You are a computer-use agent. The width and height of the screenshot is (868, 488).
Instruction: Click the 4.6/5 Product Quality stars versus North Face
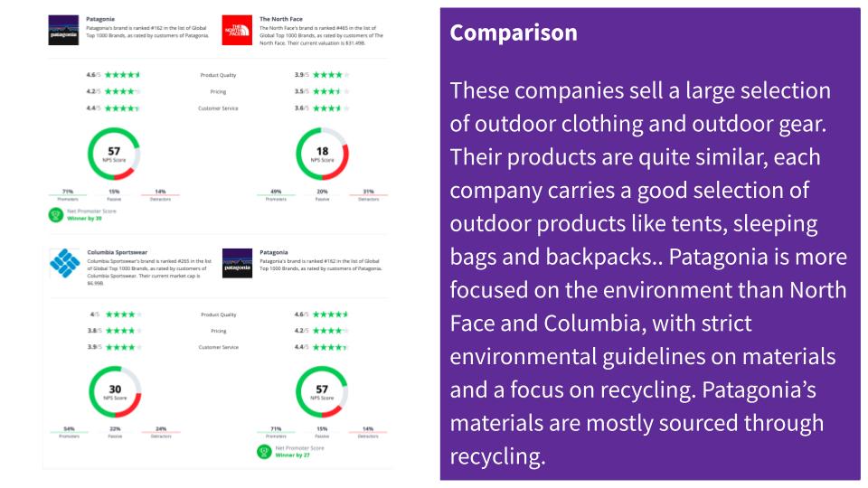[121, 75]
